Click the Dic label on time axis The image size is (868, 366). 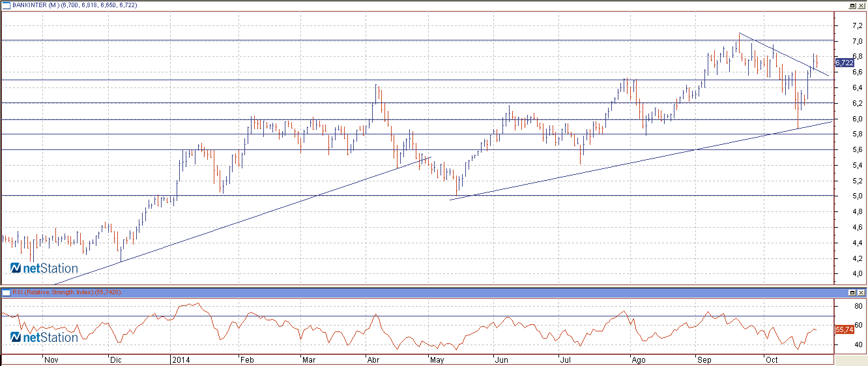coord(115,359)
